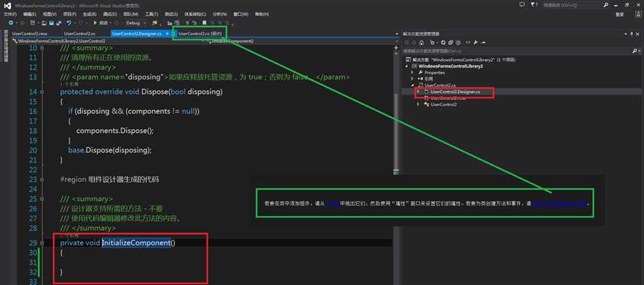Image resolution: width=644 pixels, height=285 pixels.
Task: Open the UserControl2.cs [设计] tab
Action: 200,33
